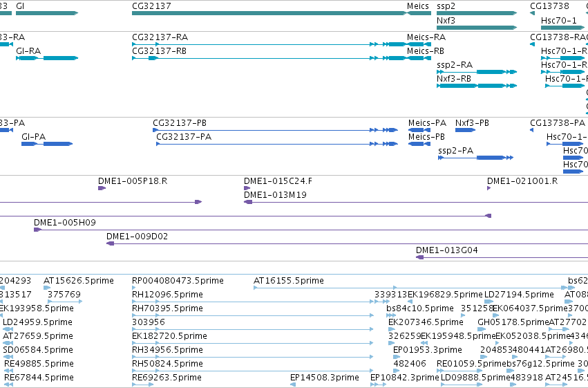Click the RP004080473.5prime EST label
Screen dimensions: 588x388
coord(178,281)
